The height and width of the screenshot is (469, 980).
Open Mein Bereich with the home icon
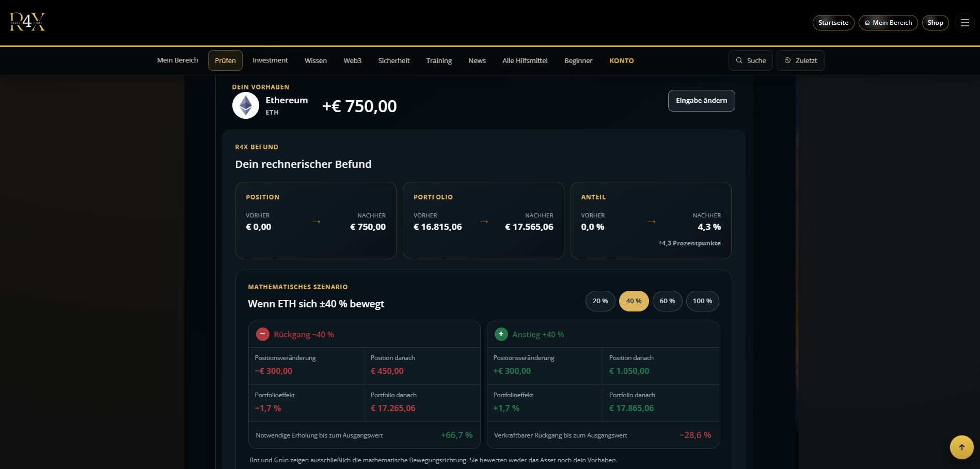888,23
